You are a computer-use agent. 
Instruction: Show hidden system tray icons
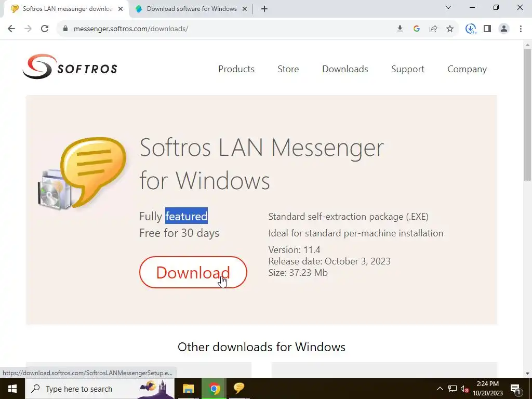click(x=440, y=389)
